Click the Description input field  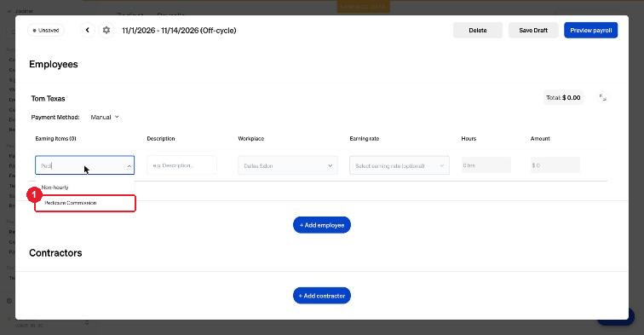(x=181, y=165)
